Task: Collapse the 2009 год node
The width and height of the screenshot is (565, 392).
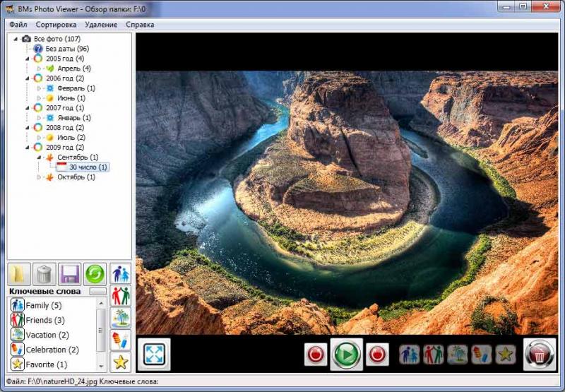Action: click(28, 148)
